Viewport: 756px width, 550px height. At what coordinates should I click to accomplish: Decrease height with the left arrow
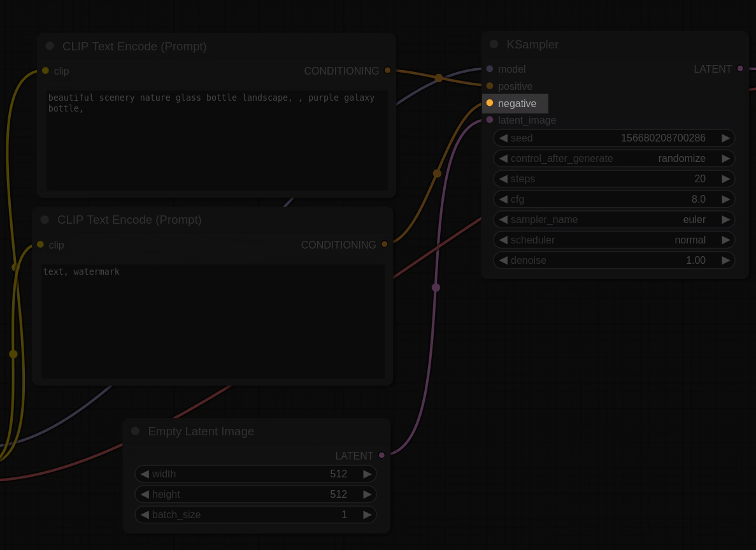pos(145,494)
